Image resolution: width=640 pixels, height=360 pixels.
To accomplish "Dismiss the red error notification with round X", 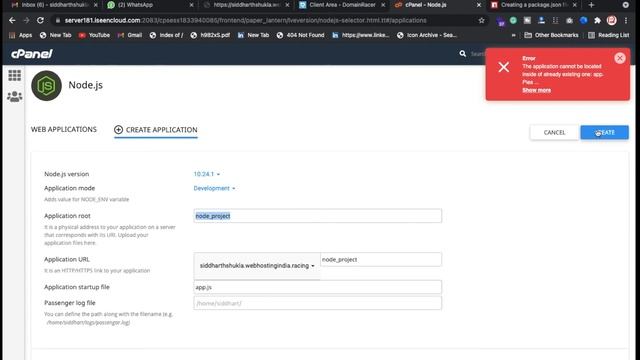I will coord(620,58).
